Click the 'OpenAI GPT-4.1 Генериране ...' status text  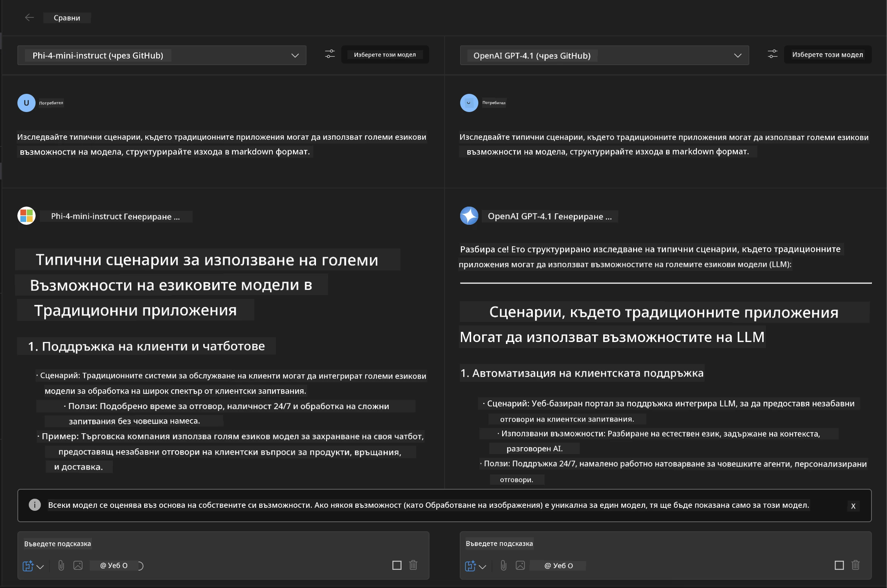549,216
